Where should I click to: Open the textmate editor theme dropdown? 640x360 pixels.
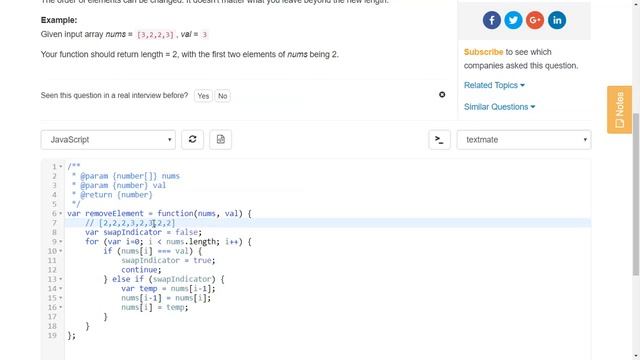point(524,140)
